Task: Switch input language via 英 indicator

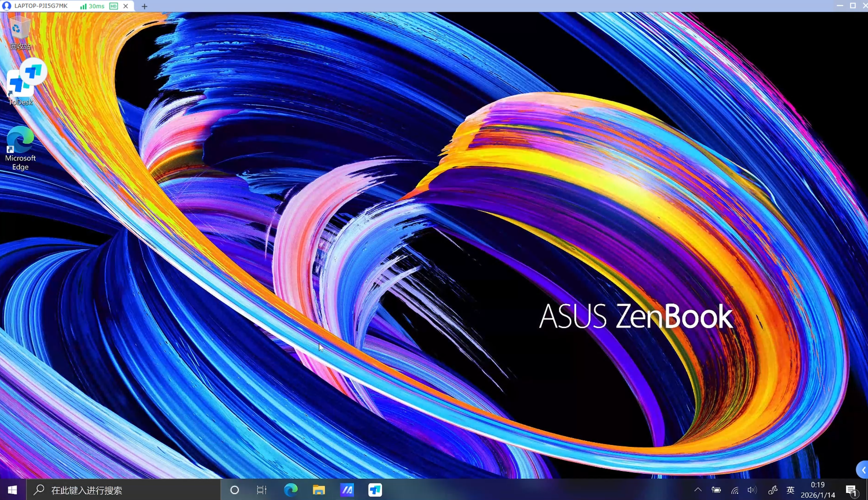Action: 790,490
